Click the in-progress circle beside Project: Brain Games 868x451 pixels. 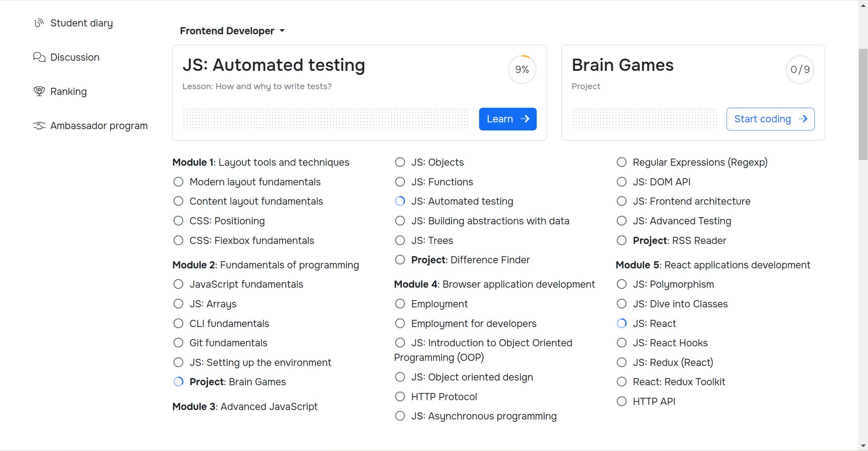tap(178, 382)
